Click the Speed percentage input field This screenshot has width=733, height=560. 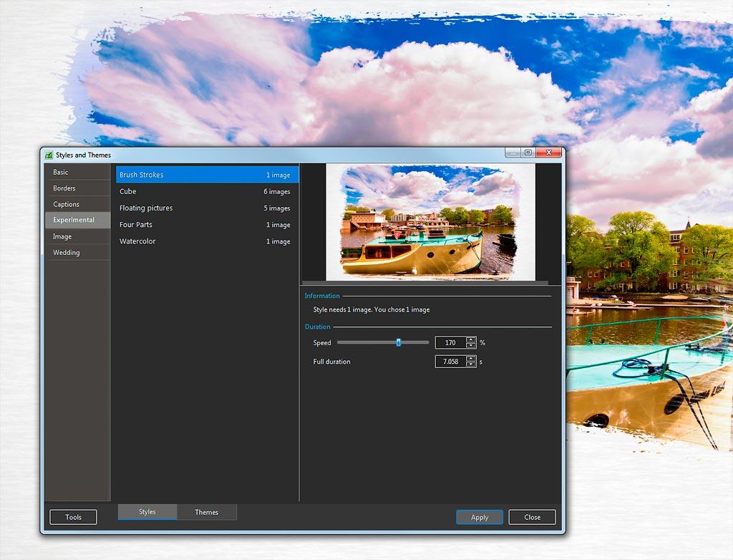pyautogui.click(x=450, y=343)
